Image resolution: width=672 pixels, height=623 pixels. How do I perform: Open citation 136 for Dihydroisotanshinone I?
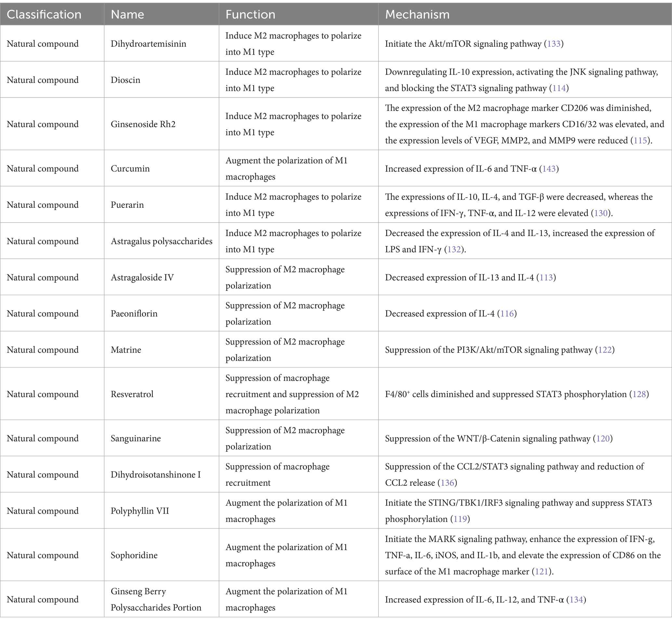click(x=447, y=483)
